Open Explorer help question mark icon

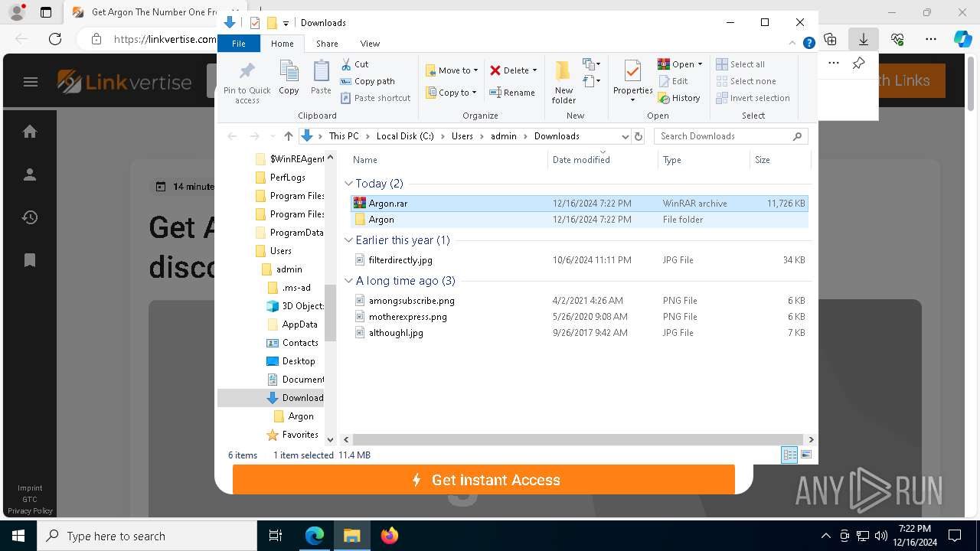point(808,44)
